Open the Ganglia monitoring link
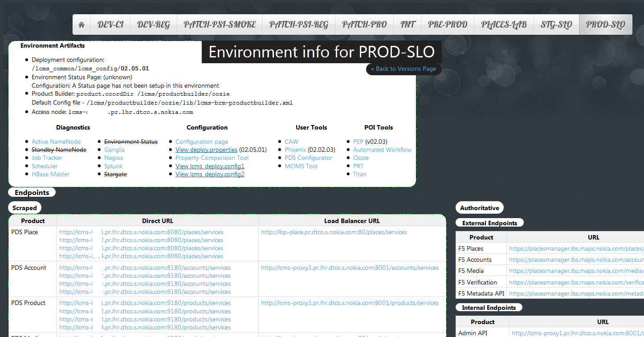 coord(114,150)
